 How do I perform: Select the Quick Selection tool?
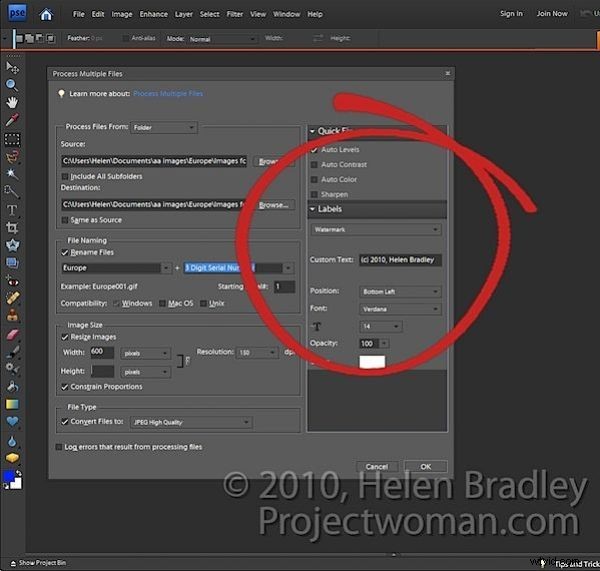pos(12,191)
